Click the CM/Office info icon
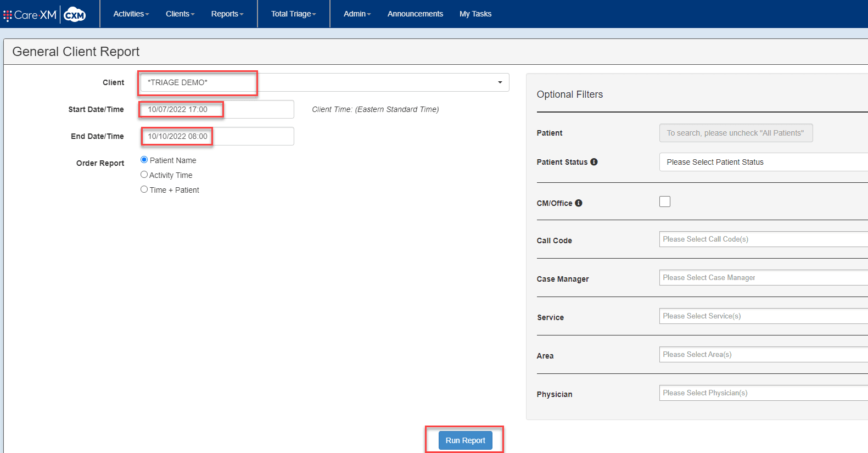The height and width of the screenshot is (453, 868). point(579,203)
